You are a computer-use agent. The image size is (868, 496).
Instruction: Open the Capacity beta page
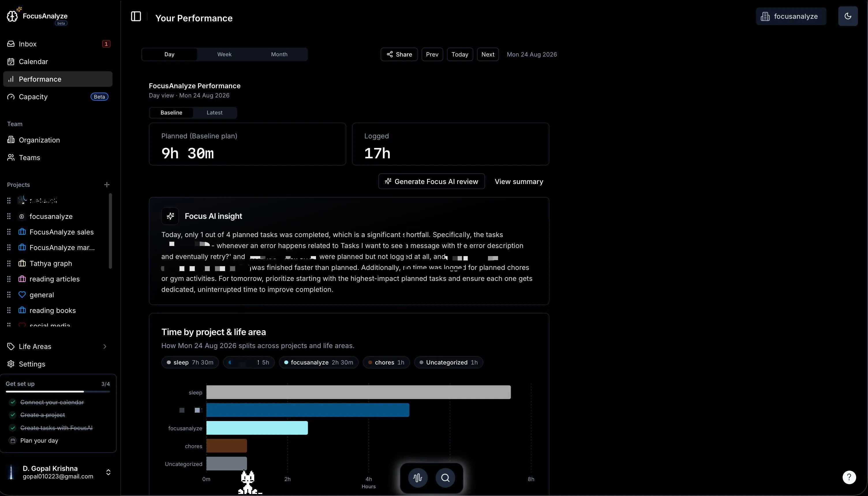tap(58, 97)
